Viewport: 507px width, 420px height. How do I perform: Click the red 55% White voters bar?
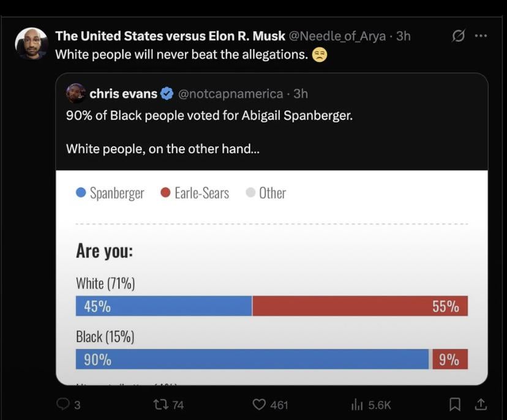359,306
